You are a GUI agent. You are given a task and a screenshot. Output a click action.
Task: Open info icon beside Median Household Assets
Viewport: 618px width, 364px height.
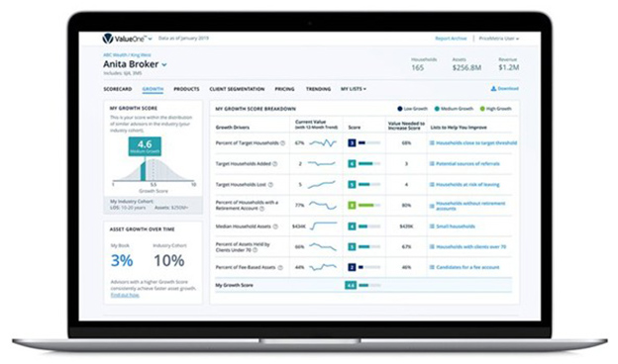(x=275, y=227)
